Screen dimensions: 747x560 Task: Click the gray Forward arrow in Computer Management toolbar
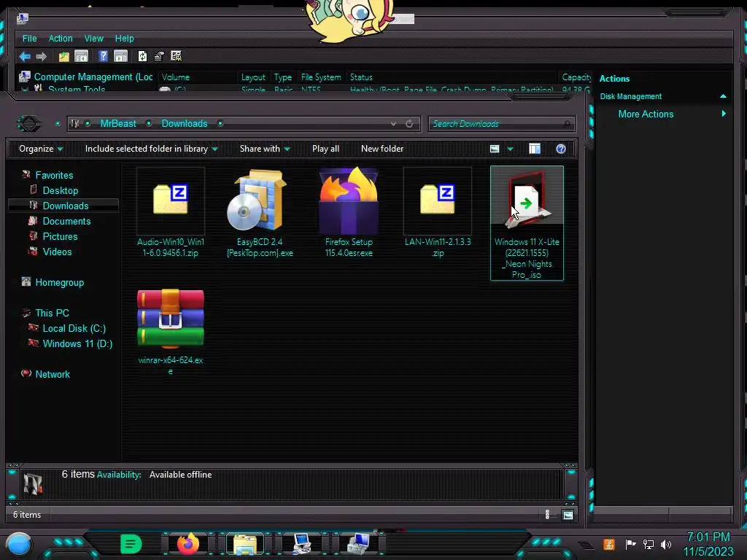[42, 57]
